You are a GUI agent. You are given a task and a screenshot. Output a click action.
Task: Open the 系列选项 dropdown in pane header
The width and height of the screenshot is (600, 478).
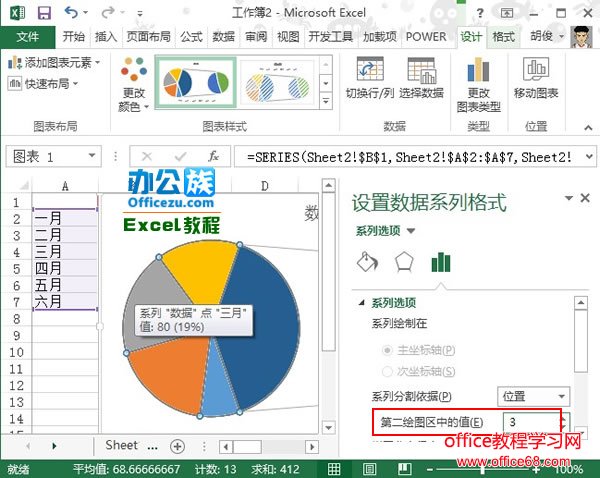[385, 231]
